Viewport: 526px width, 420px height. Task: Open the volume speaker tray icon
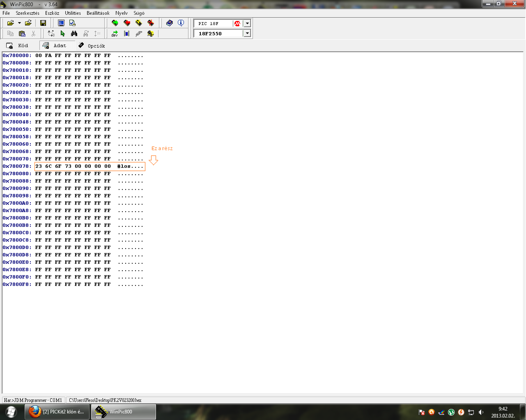tap(481, 412)
